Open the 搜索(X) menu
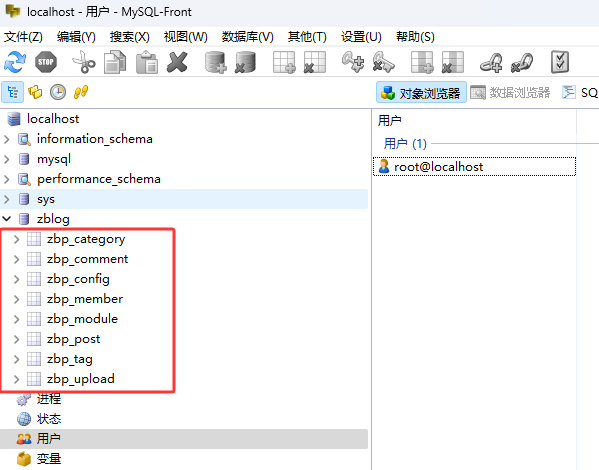The width and height of the screenshot is (599, 470). (130, 37)
